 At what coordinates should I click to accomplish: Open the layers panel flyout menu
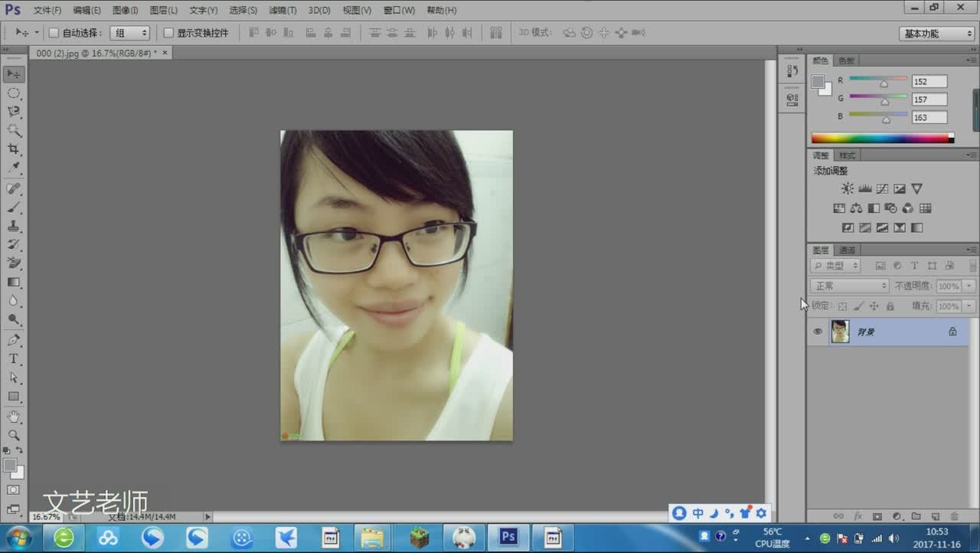click(971, 250)
